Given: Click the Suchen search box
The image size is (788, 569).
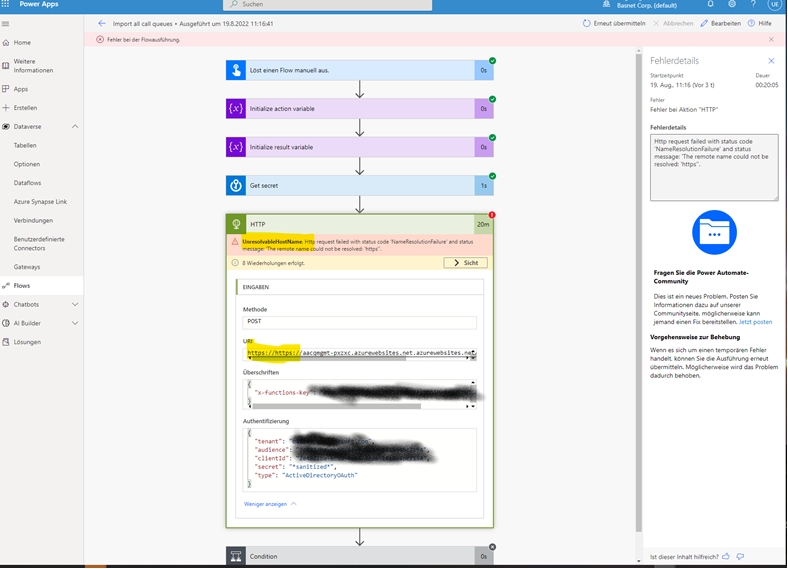Looking at the screenshot, I should coord(327,5).
